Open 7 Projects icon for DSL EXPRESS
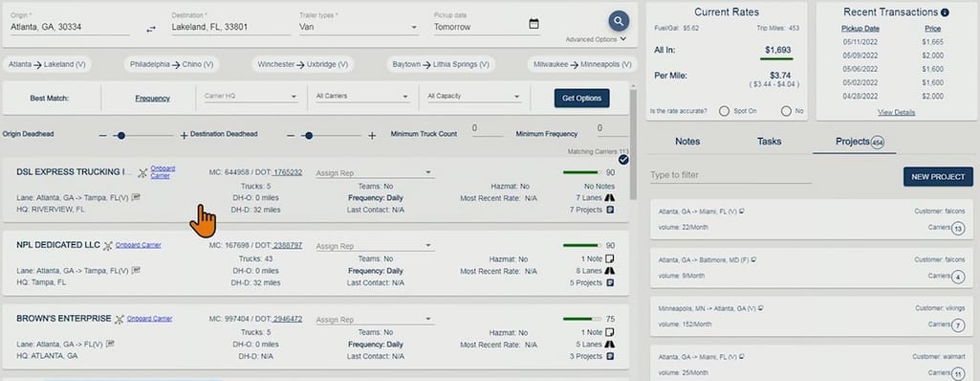The image size is (980, 381). coord(610,210)
